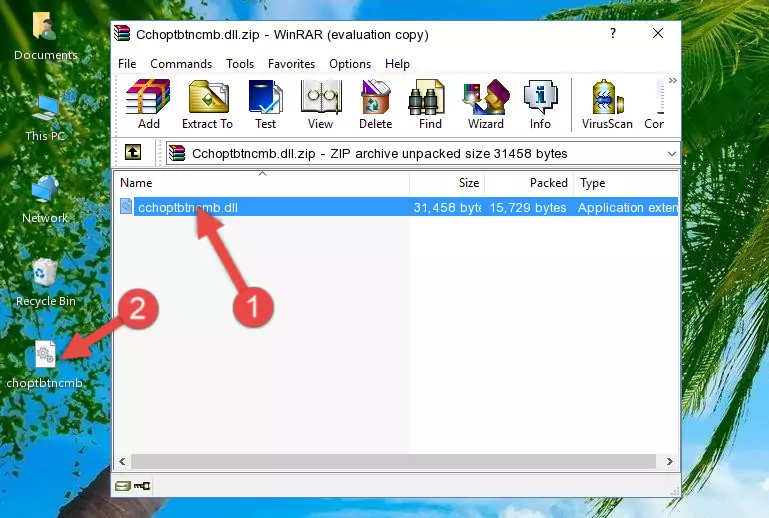Click the cchoptbtncmb.dll file icon
Viewport: 769px width, 518px height.
pos(126,207)
